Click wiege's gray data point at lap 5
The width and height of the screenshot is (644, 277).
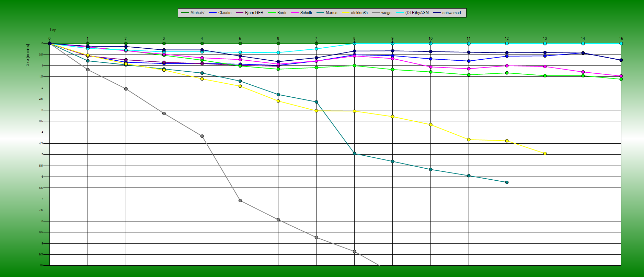[x=240, y=201]
